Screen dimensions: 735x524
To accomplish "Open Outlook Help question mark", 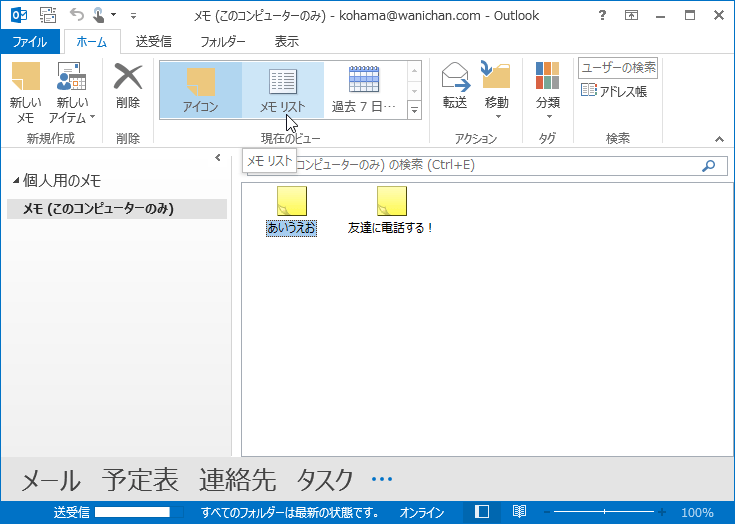I will pyautogui.click(x=602, y=15).
